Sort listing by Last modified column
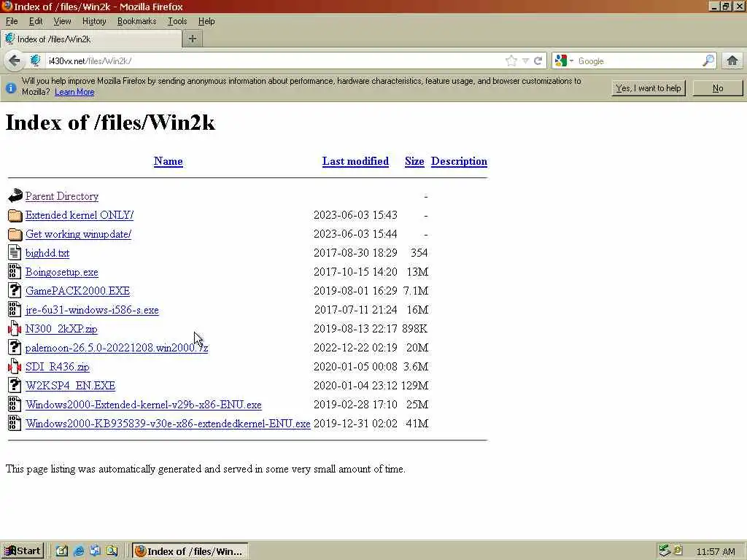This screenshot has height=560, width=747. pos(355,161)
